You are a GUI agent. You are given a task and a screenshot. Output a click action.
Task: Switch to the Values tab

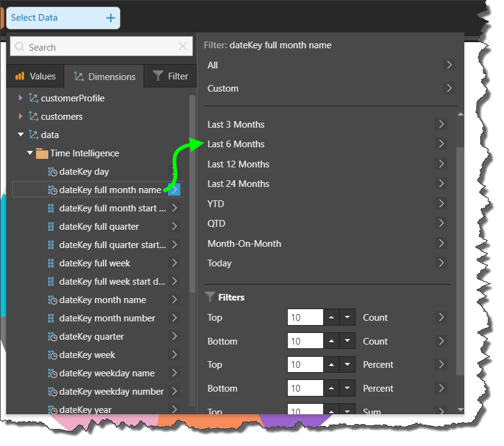(x=35, y=76)
